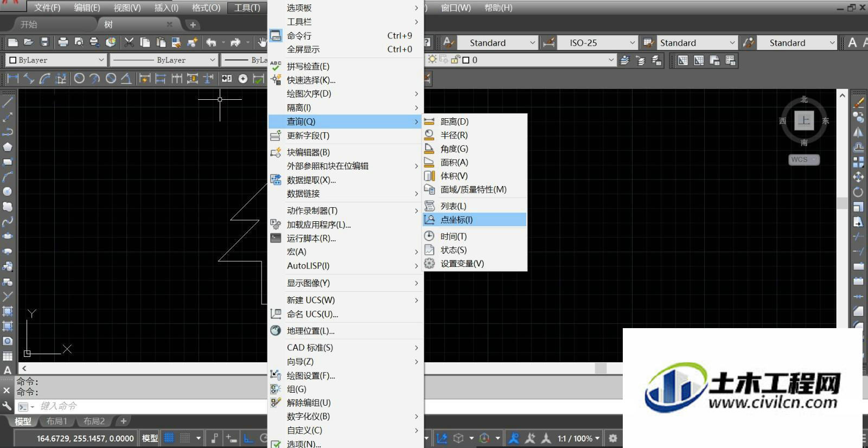Close the 树 drawing tab
Viewport: 868px width, 448px height.
point(170,24)
